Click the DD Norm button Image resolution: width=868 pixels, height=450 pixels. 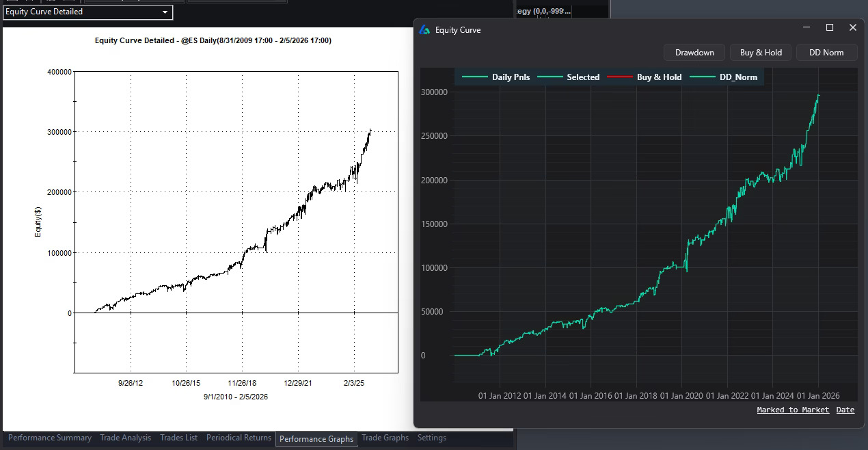click(x=826, y=53)
